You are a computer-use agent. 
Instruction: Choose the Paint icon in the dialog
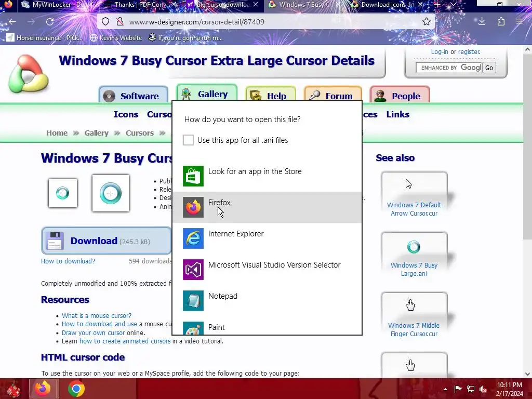[193, 328]
